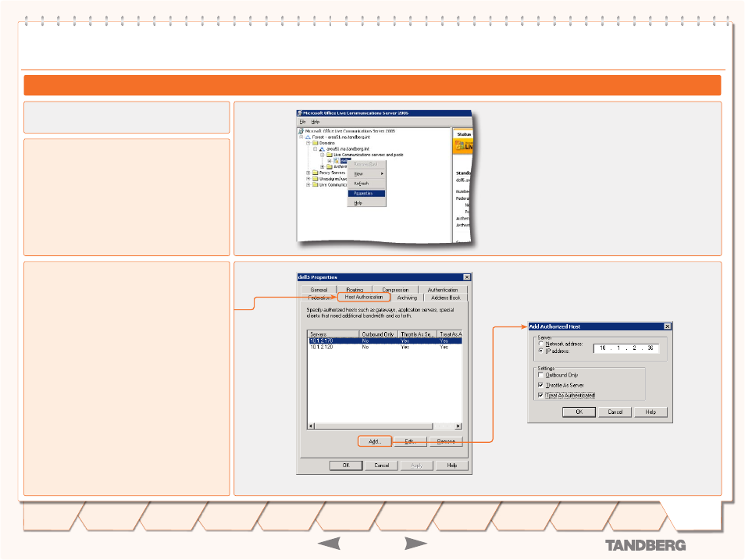Click Help in Add Authorized Host

click(651, 412)
